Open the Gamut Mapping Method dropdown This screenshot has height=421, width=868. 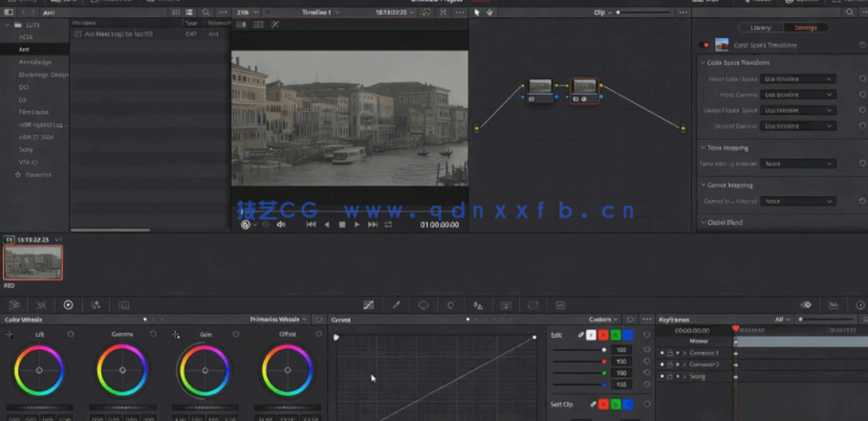tap(797, 201)
